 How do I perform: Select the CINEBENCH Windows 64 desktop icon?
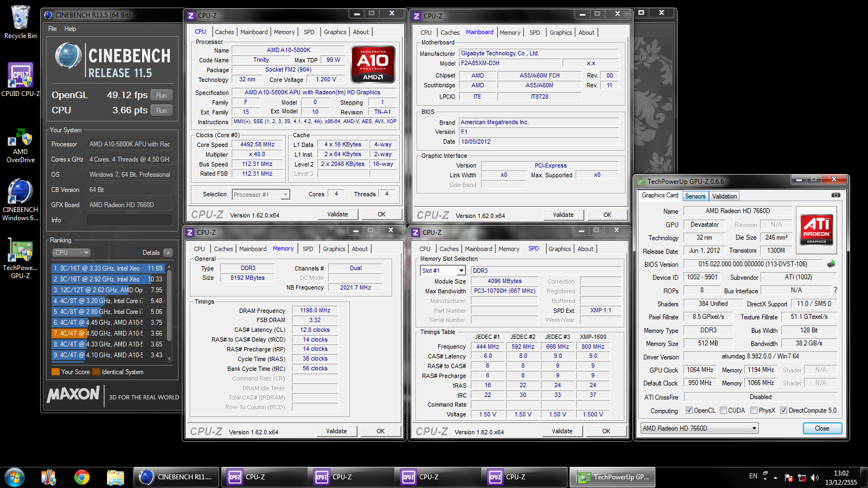21,200
